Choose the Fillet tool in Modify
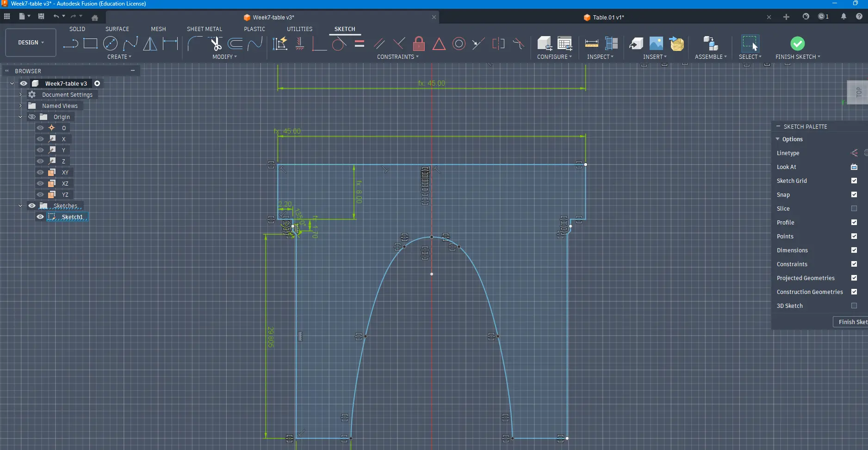868x450 pixels. [x=195, y=44]
